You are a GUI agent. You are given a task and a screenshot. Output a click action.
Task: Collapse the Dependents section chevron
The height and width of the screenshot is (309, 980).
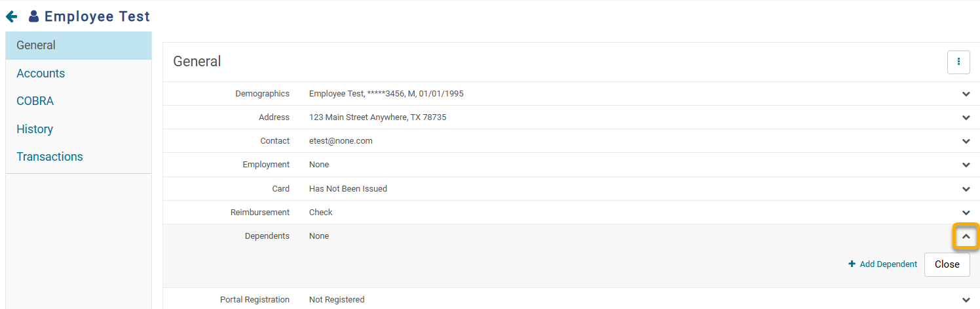(966, 236)
